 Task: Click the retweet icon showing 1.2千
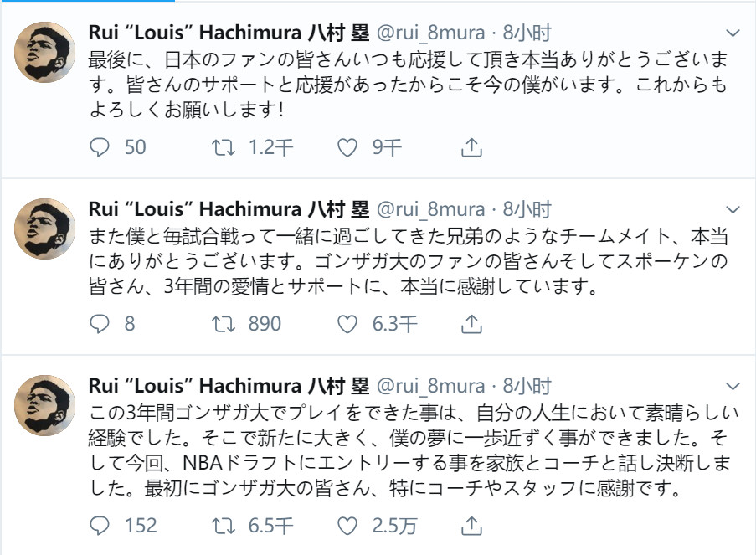(x=222, y=148)
